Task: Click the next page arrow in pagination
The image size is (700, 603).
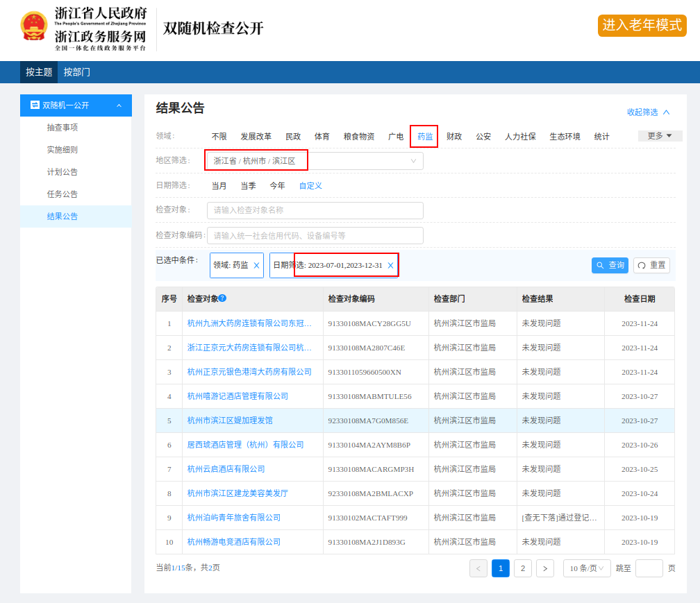Action: [x=544, y=568]
